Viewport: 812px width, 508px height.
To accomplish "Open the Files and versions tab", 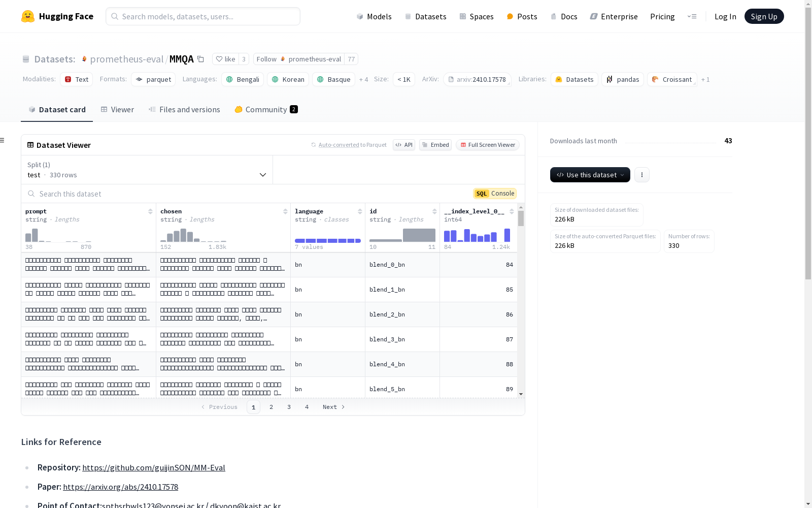I will 184,110.
